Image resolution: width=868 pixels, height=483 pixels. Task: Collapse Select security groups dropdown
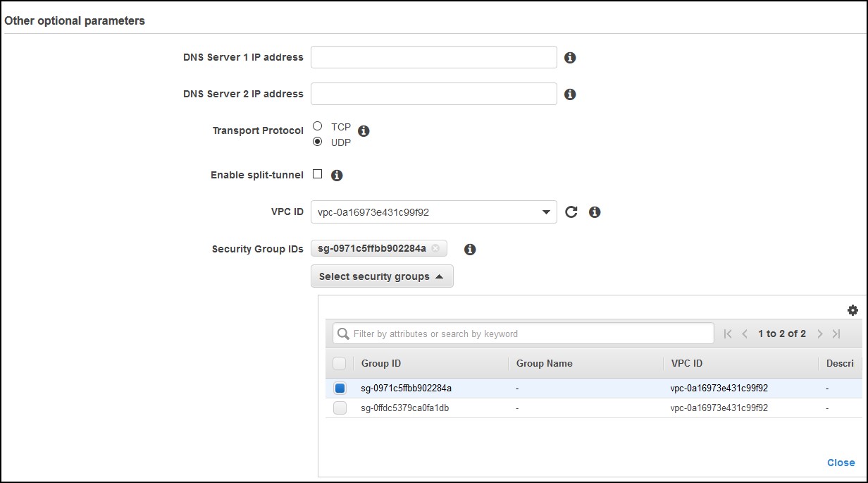click(x=382, y=276)
